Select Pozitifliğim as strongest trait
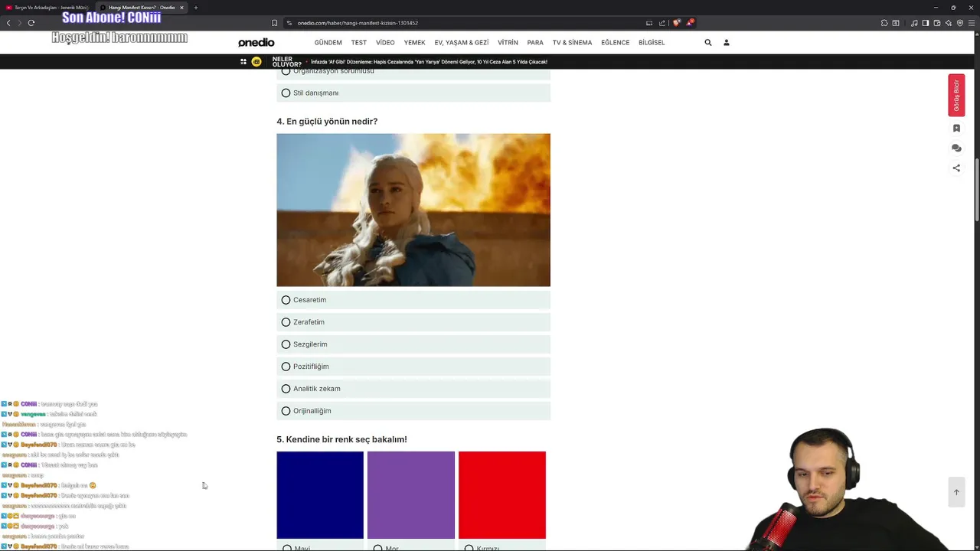980x551 pixels. [x=413, y=367]
